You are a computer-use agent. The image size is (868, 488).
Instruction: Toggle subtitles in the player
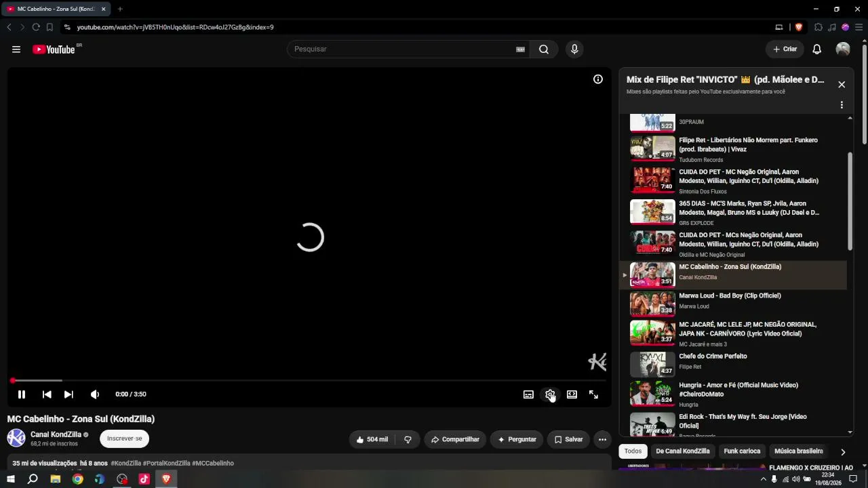pyautogui.click(x=528, y=394)
